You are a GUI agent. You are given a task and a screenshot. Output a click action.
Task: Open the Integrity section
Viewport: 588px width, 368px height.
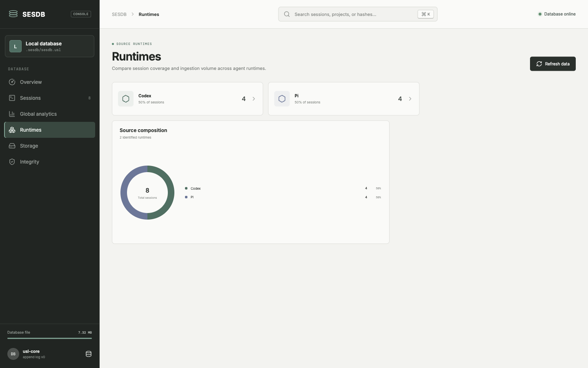[49, 162]
